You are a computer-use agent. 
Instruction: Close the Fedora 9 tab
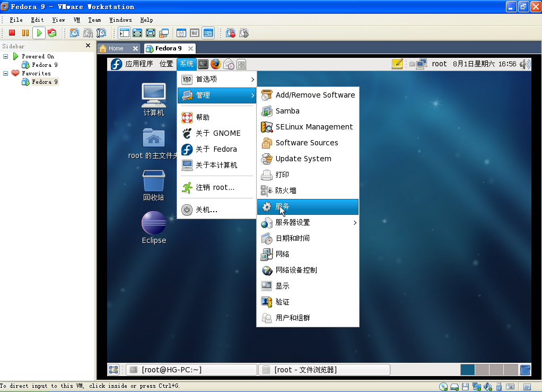click(x=190, y=48)
